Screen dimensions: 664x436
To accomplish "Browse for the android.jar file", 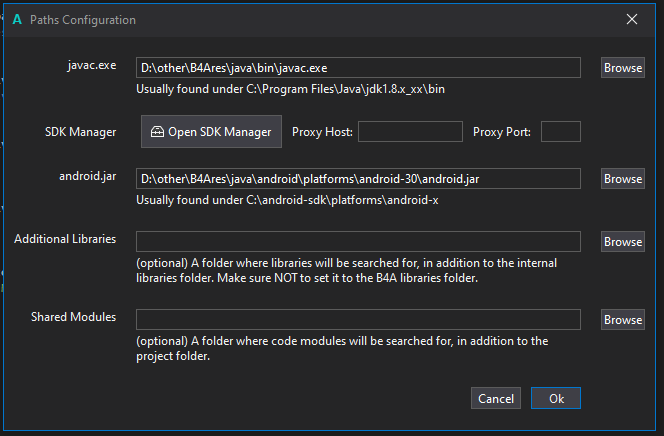I will coord(622,179).
